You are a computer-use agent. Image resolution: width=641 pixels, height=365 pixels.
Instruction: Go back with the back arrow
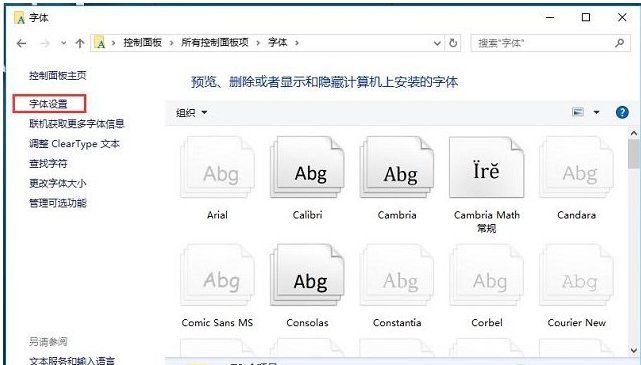21,43
